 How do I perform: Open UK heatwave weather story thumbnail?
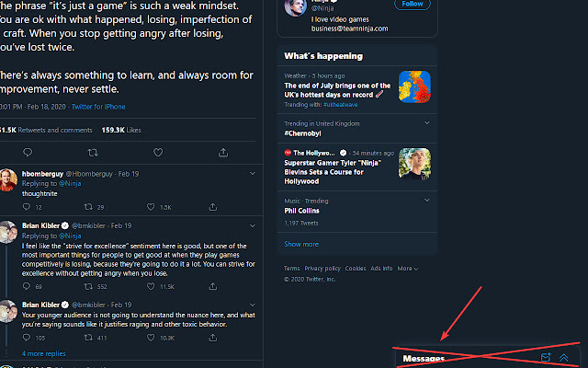(x=414, y=87)
